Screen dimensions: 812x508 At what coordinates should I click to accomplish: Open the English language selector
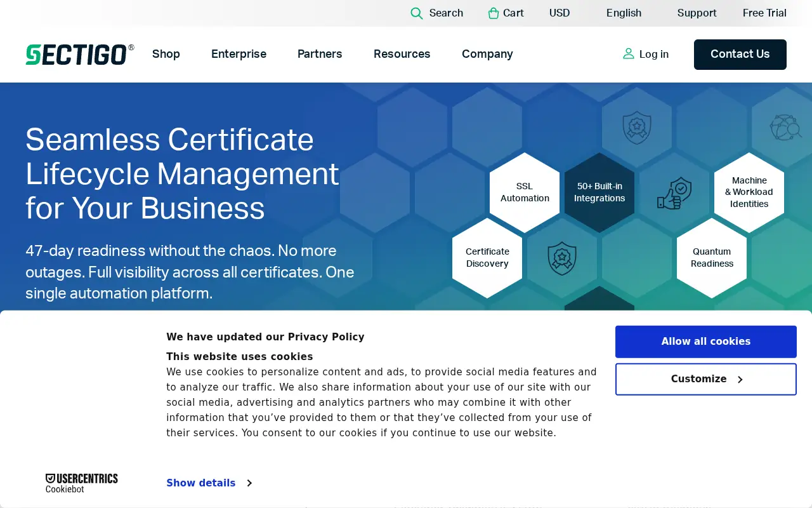click(x=624, y=13)
